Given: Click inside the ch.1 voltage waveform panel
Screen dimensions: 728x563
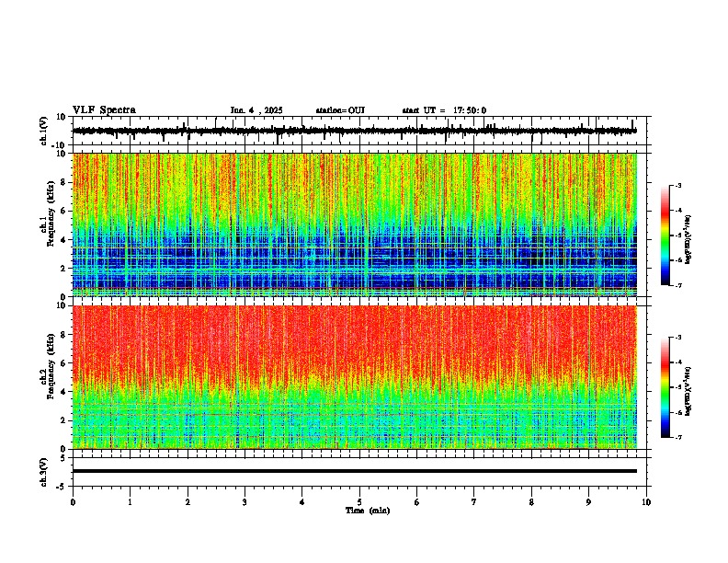Looking at the screenshot, I should (359, 131).
